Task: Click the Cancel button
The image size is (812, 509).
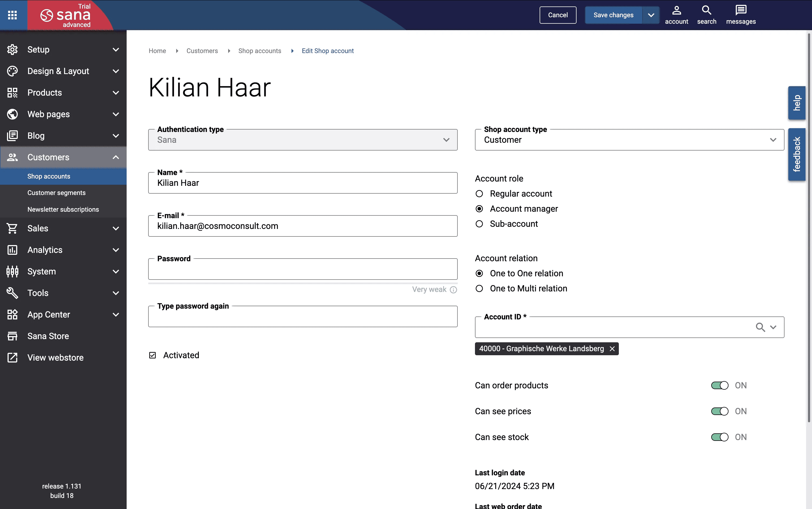Action: click(558, 15)
